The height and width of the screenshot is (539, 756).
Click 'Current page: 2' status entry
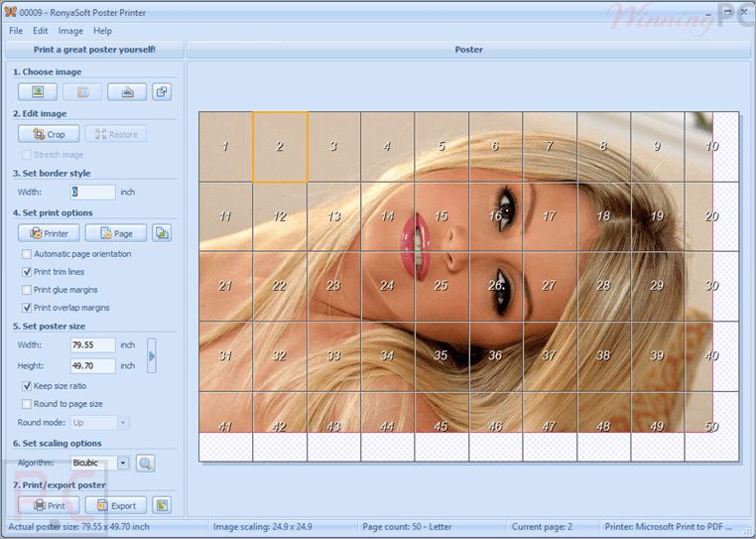[x=543, y=527]
